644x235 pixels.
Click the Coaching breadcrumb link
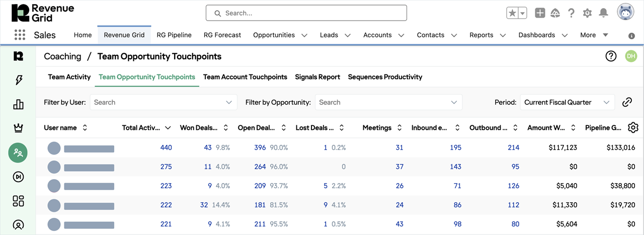62,56
